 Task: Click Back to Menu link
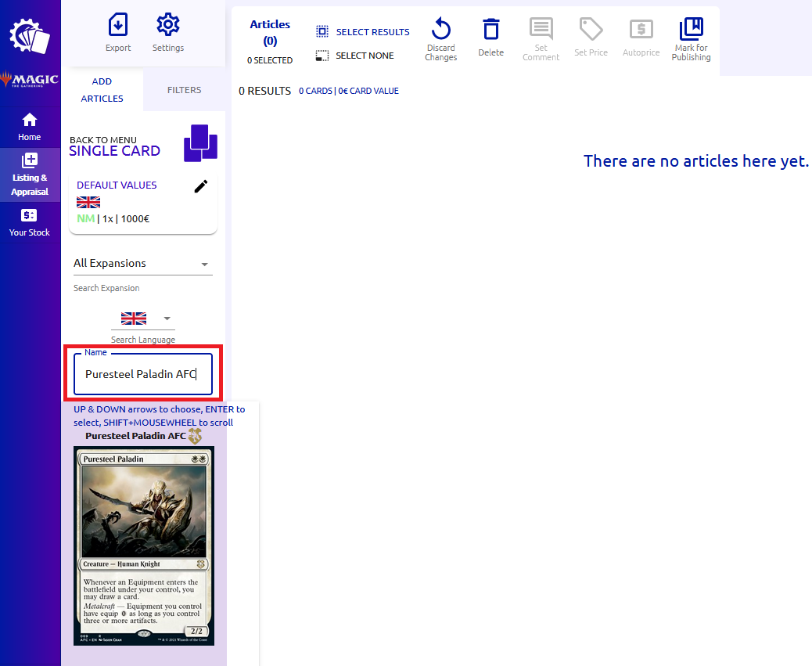point(103,140)
